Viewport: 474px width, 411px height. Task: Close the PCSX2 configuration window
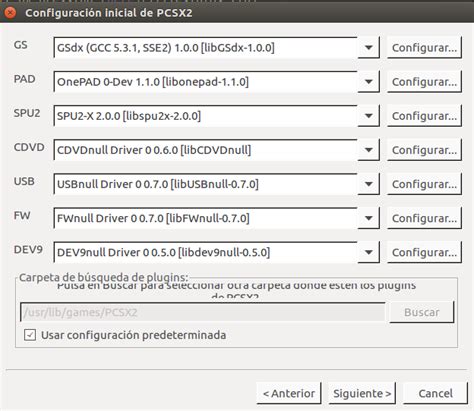coord(10,13)
